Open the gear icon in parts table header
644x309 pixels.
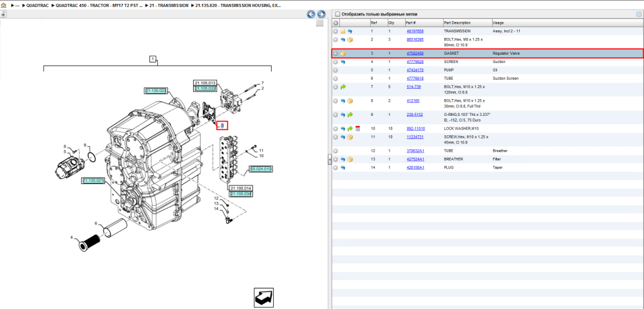[x=336, y=23]
